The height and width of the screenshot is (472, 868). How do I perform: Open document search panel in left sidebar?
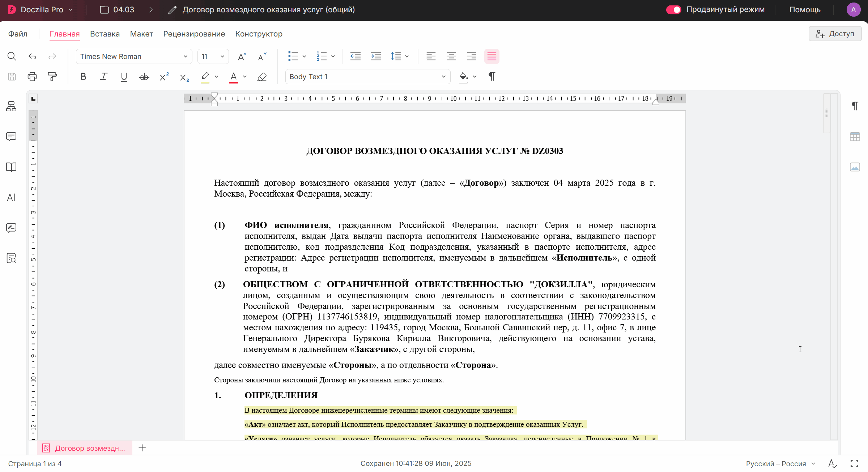(11, 258)
